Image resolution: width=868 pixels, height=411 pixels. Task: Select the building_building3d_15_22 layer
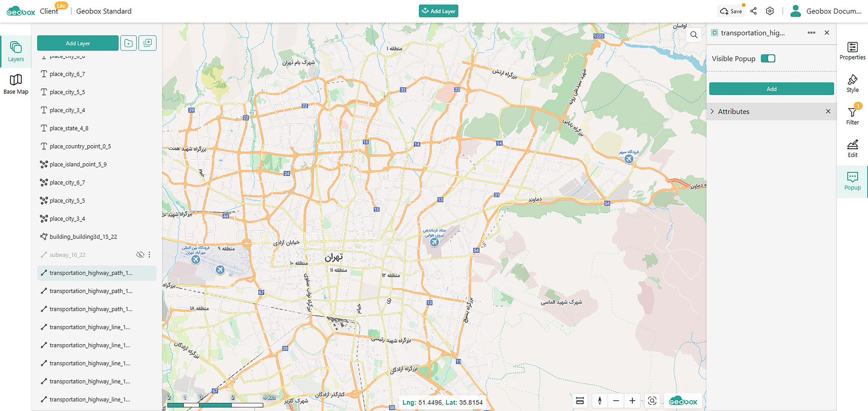[x=83, y=237]
